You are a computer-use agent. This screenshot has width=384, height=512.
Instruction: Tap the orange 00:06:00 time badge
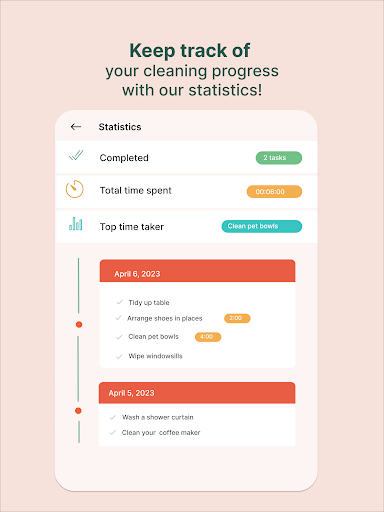[x=274, y=192]
